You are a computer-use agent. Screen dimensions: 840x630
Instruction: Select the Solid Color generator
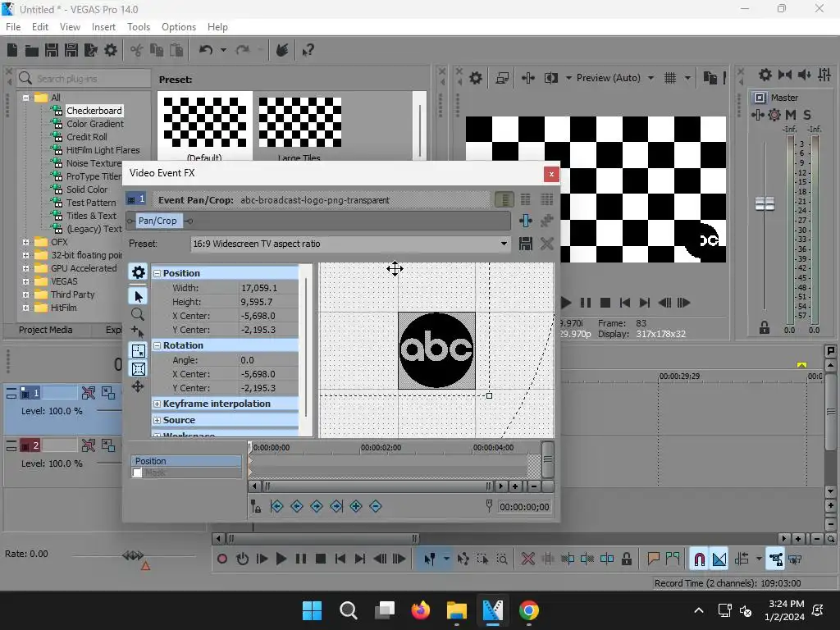click(87, 189)
